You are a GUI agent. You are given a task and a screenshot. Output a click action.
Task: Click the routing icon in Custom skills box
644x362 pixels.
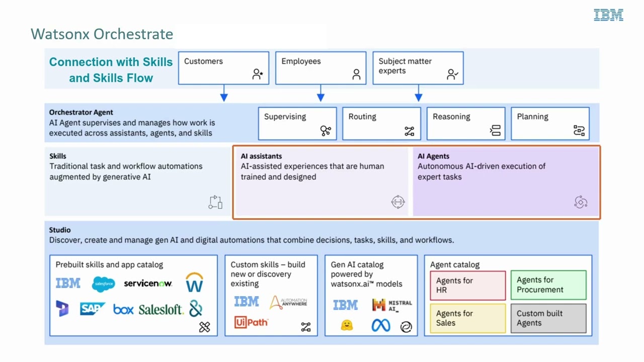click(306, 327)
